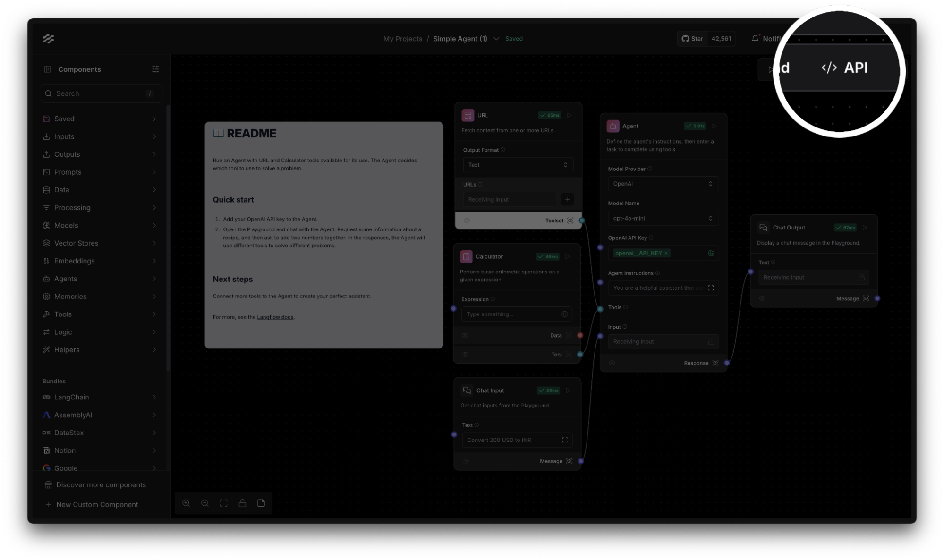This screenshot has height=560, width=944.
Task: Click the zoom out canvas icon
Action: coord(205,503)
